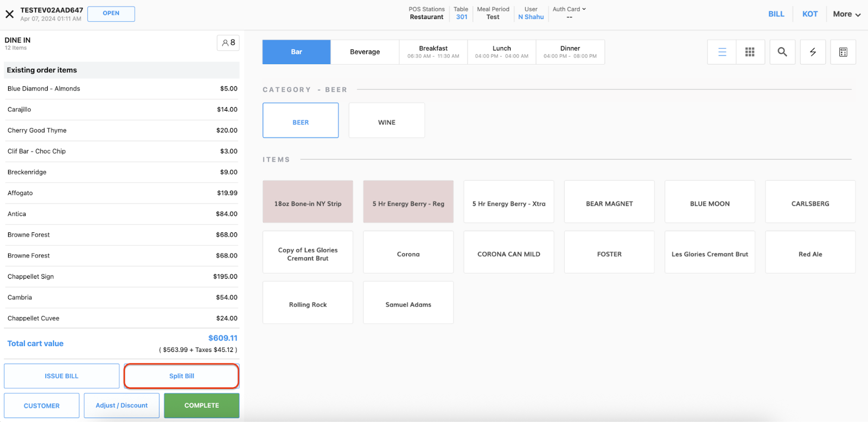Switch to list view icon
Viewport: 868px width, 422px height.
point(722,52)
